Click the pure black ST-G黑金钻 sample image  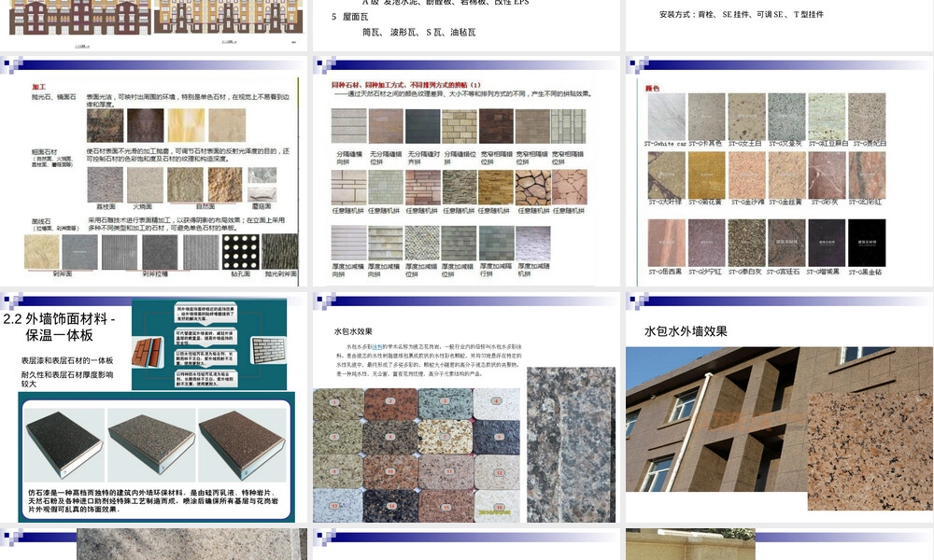tap(867, 243)
